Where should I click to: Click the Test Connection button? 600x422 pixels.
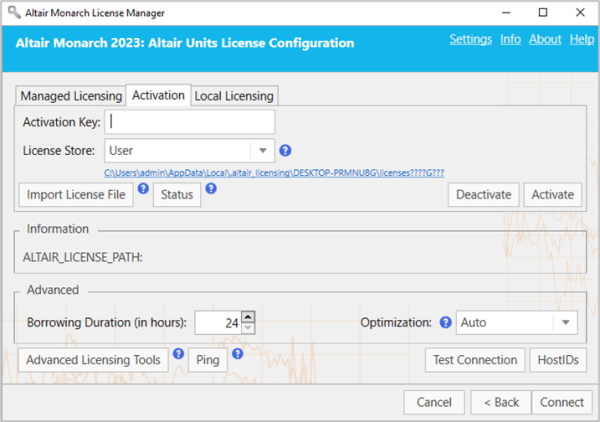pyautogui.click(x=475, y=360)
